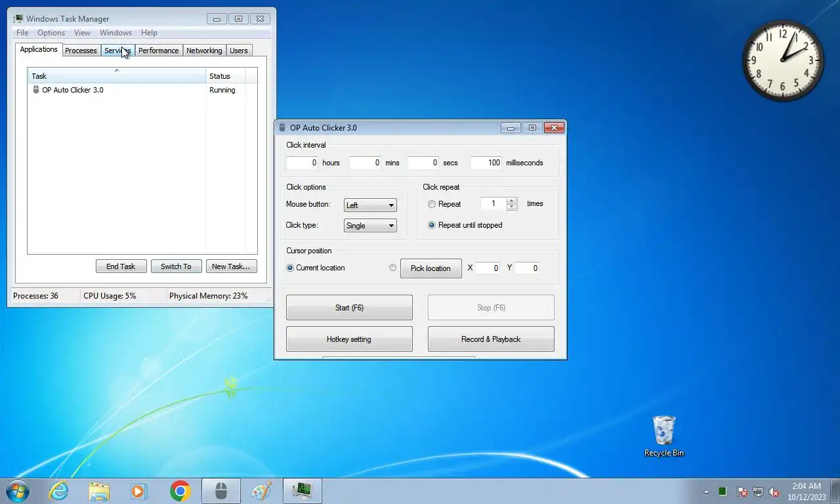Click Processes: 36 in the status bar

click(x=36, y=296)
